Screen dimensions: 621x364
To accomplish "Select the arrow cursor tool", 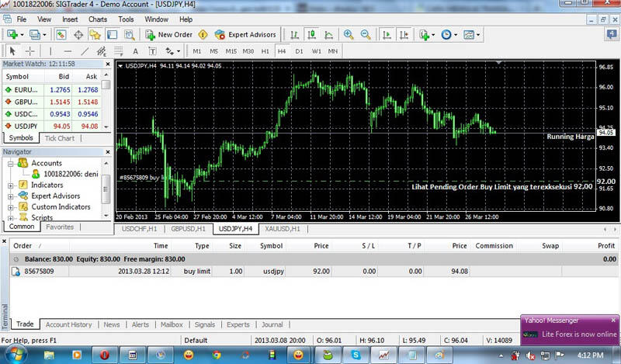I will point(12,51).
